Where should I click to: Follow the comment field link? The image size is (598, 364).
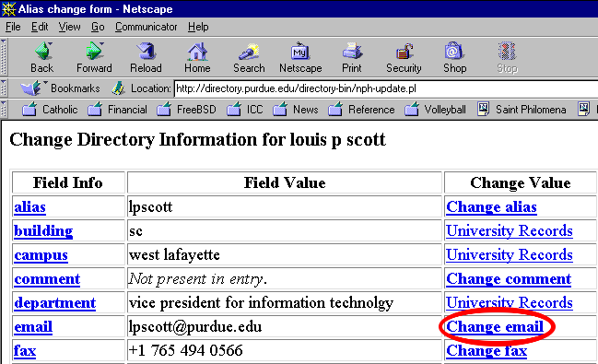coord(47,279)
